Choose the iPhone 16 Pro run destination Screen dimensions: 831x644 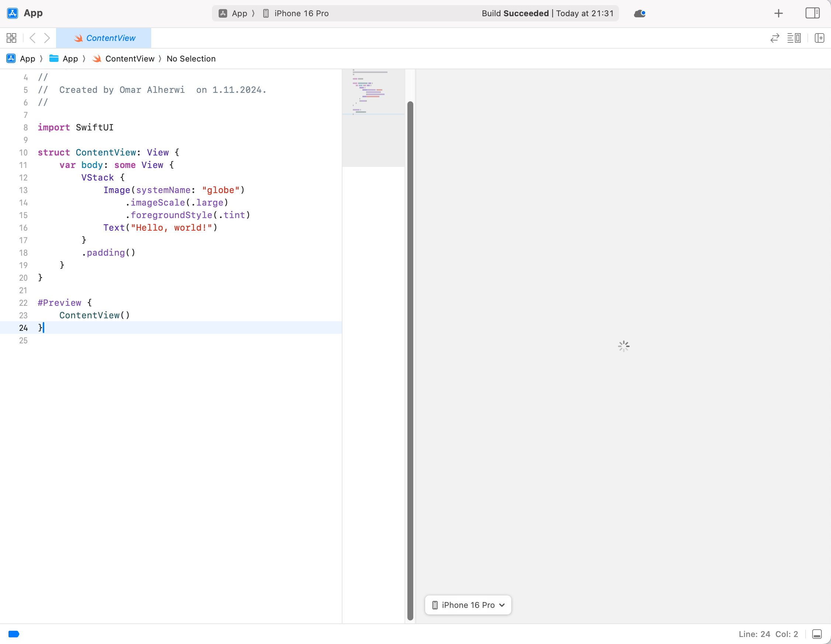296,13
